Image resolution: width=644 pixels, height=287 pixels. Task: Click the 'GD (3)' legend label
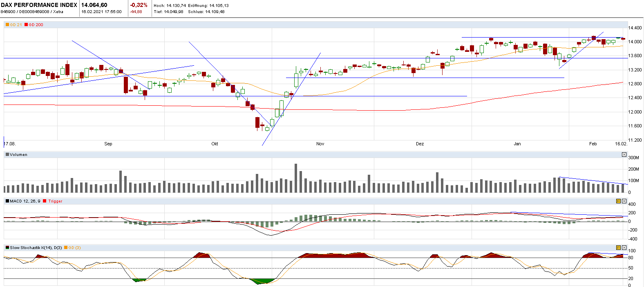click(75, 247)
